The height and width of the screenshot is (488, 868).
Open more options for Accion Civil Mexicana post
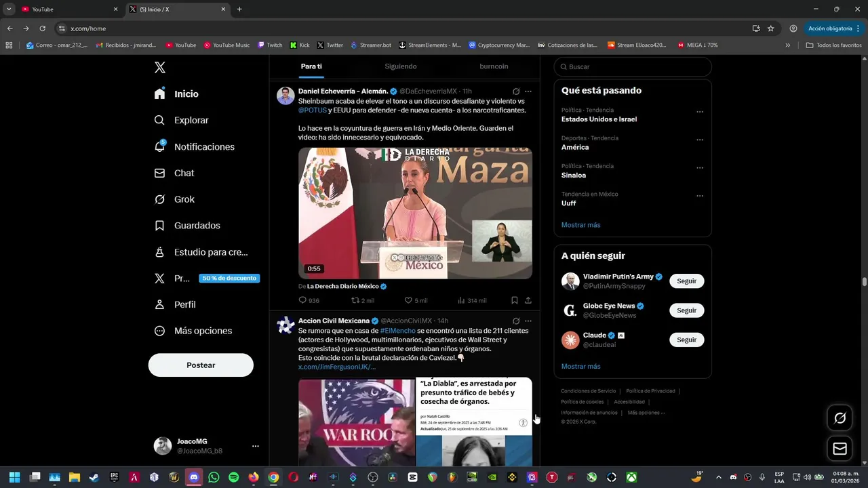tap(528, 321)
